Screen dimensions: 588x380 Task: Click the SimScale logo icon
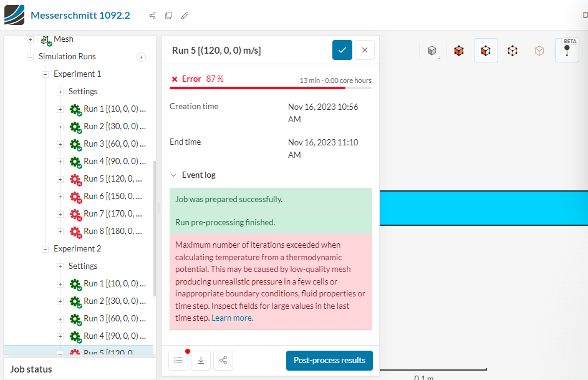(x=14, y=15)
